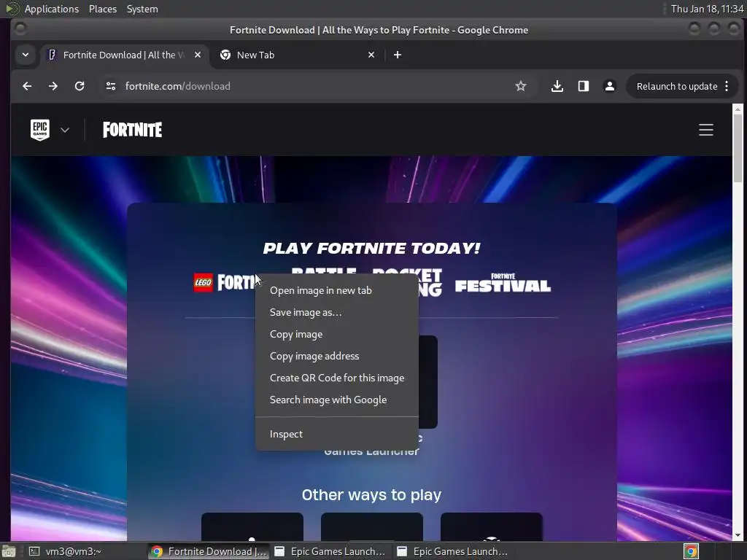Click scrollbar down arrow
The height and width of the screenshot is (560, 747).
click(738, 535)
